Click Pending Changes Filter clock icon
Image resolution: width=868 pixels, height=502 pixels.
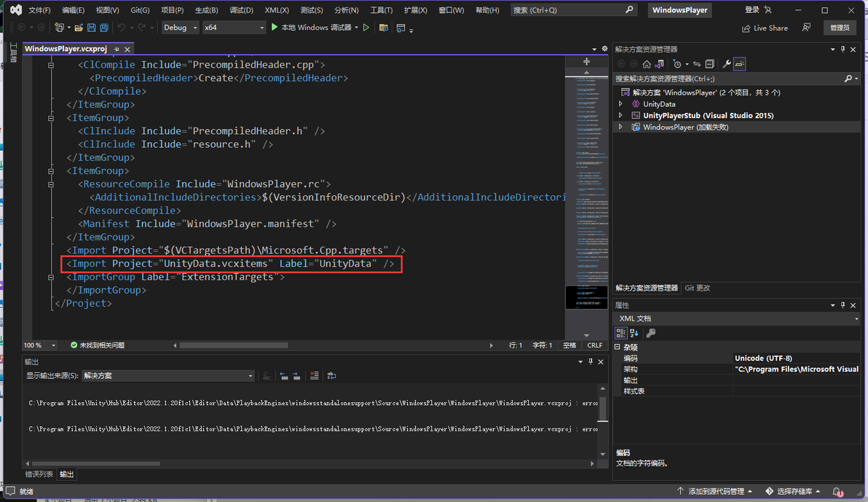(x=677, y=64)
